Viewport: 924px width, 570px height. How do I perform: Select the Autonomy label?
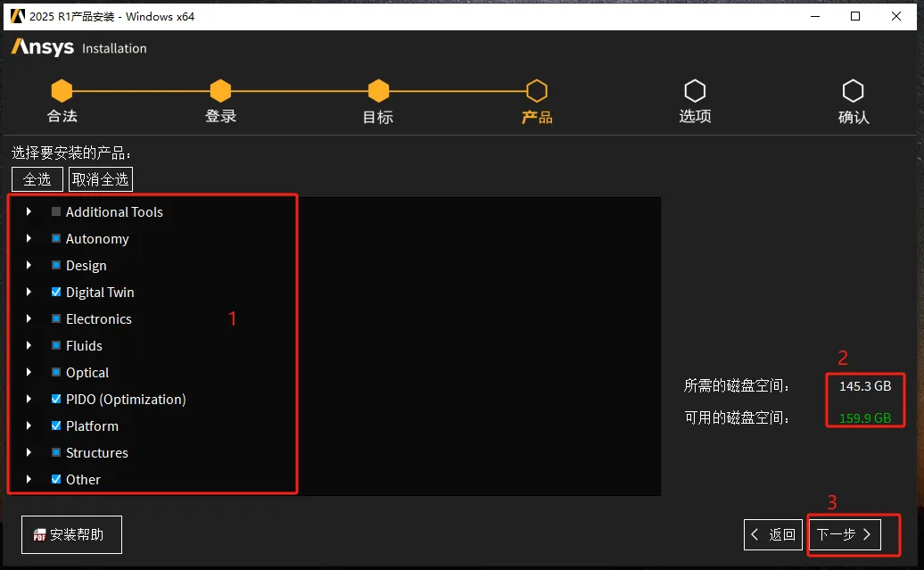tap(97, 239)
